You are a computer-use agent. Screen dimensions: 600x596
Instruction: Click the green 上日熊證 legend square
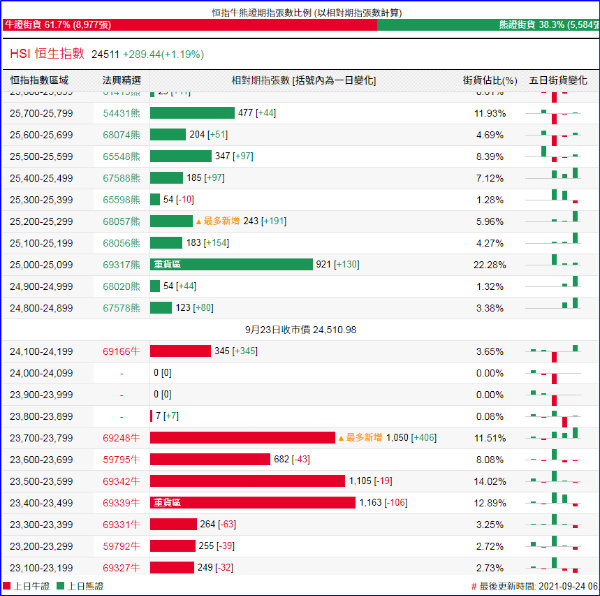(60, 586)
